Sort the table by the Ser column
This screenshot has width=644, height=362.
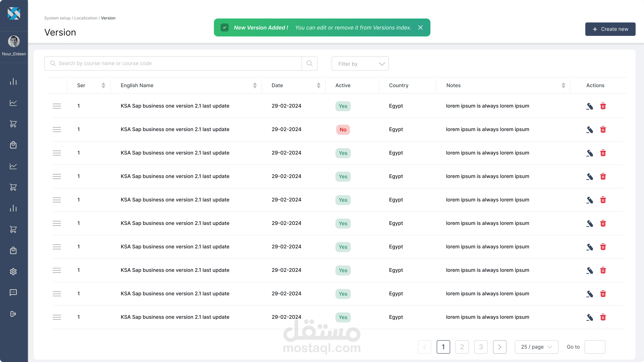pos(103,85)
